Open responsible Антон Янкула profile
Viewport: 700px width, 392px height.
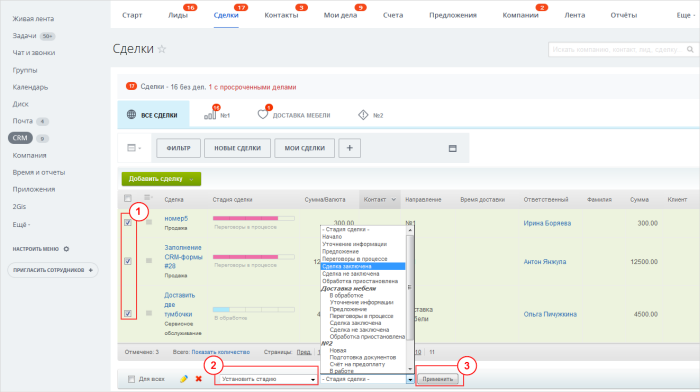point(545,262)
